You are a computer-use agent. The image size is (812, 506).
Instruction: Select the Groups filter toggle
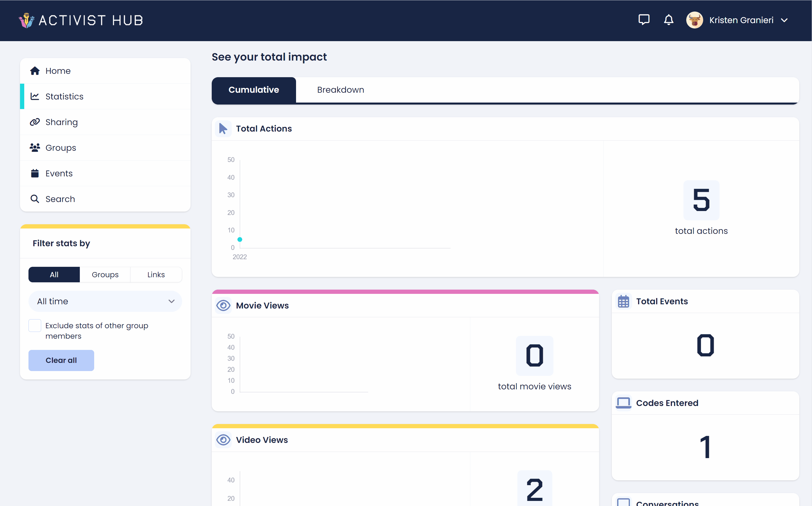[x=105, y=274]
